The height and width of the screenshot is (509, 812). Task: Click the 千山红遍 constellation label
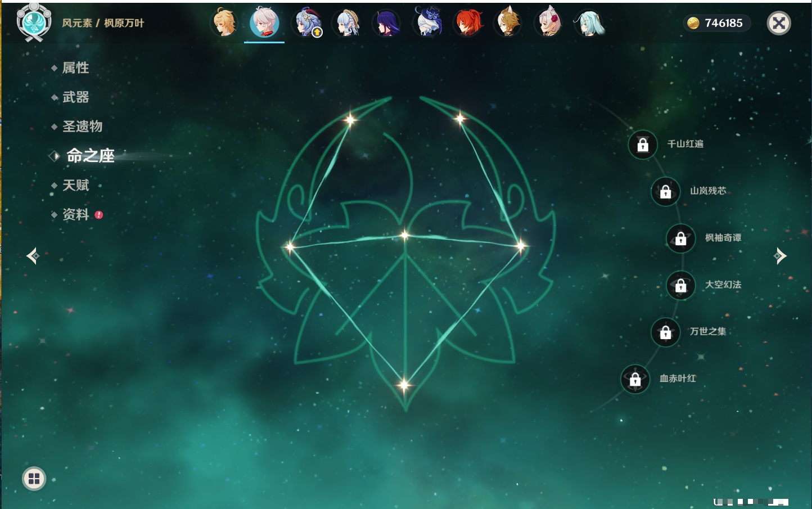point(685,144)
